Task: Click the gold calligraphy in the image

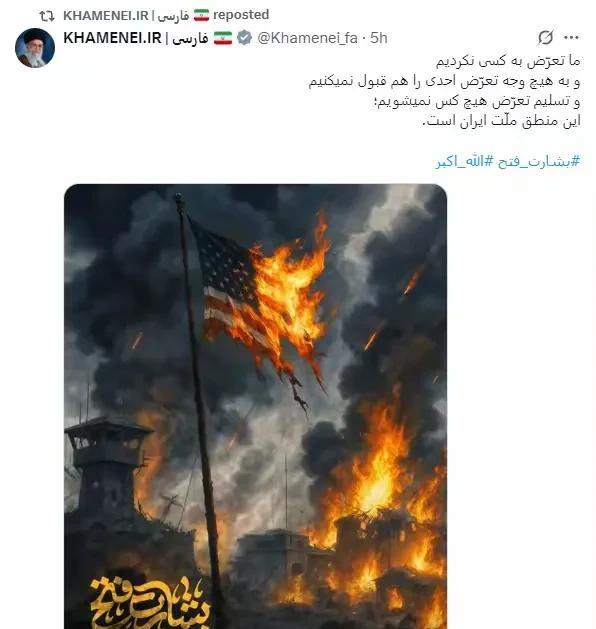Action: tap(150, 603)
